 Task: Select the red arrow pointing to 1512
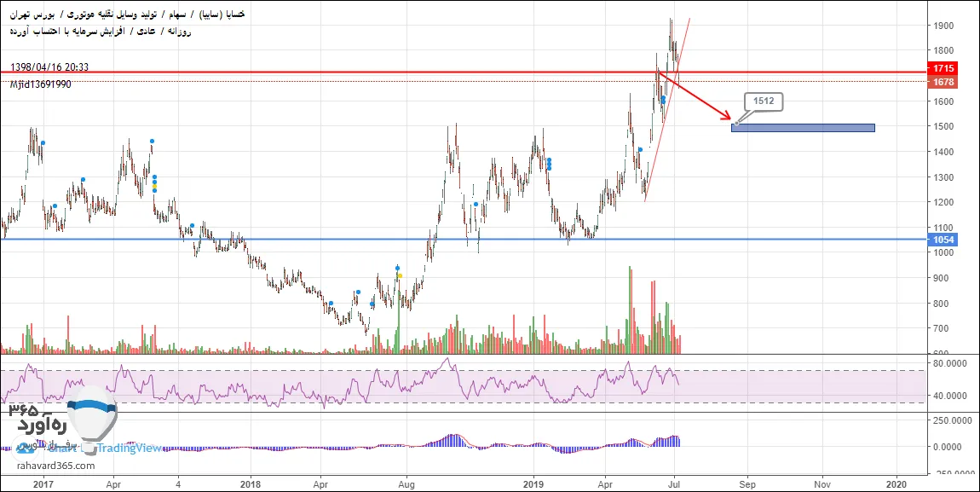tap(695, 96)
